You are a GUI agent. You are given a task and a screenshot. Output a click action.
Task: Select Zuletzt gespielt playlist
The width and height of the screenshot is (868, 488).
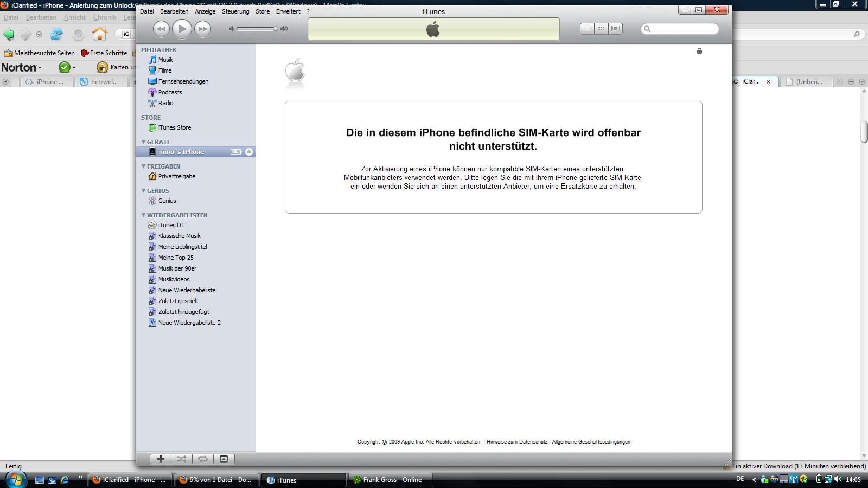[178, 301]
